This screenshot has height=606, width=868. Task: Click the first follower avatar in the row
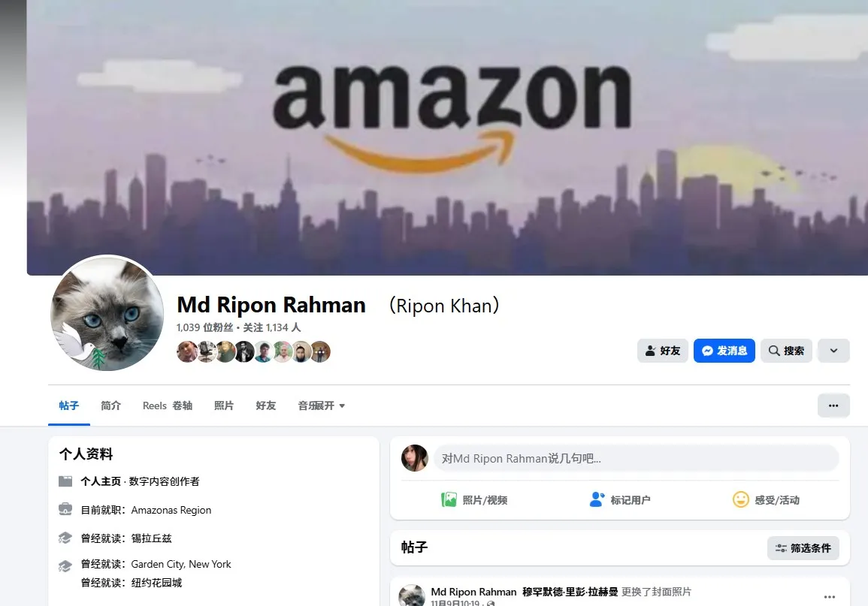click(x=187, y=351)
